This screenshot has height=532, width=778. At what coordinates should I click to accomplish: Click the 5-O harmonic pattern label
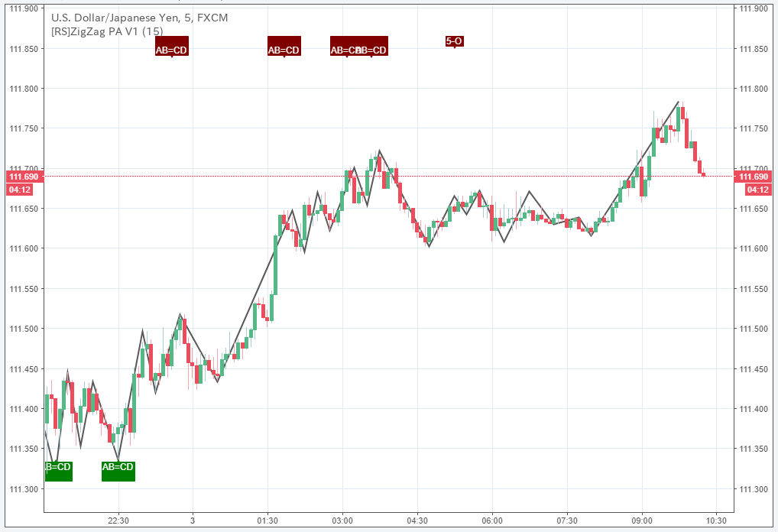[x=455, y=41]
